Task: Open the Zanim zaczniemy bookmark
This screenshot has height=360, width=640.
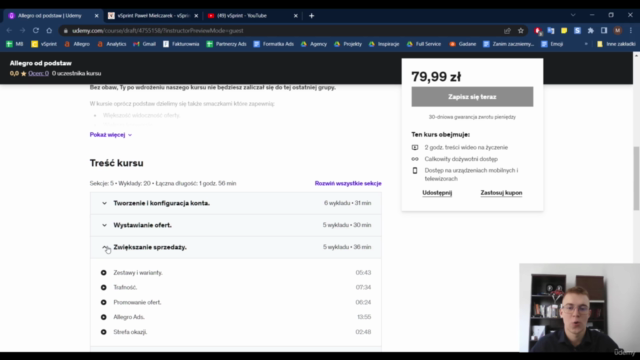Action: 509,44
